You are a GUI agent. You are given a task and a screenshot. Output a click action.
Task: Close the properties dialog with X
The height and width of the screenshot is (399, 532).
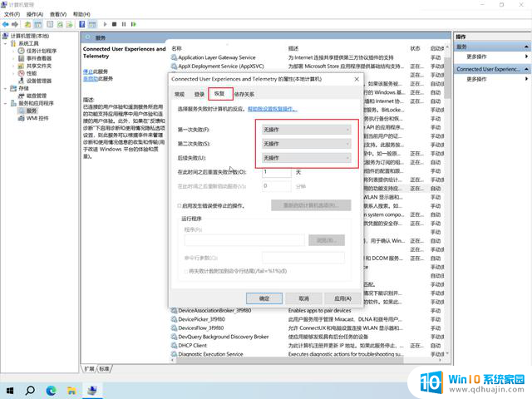tap(357, 79)
